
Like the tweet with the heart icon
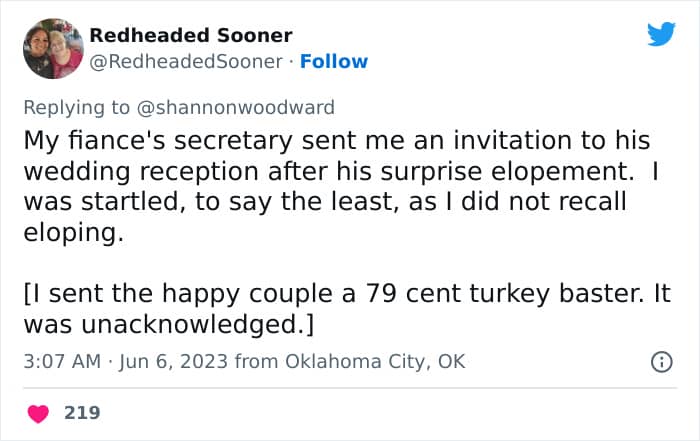(x=40, y=411)
